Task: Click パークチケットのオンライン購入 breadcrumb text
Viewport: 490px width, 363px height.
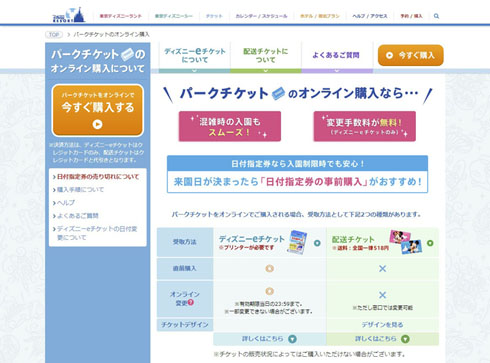Action: [x=111, y=34]
